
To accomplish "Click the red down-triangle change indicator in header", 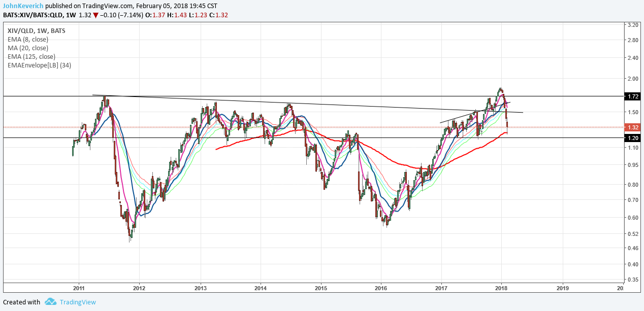I will click(95, 15).
